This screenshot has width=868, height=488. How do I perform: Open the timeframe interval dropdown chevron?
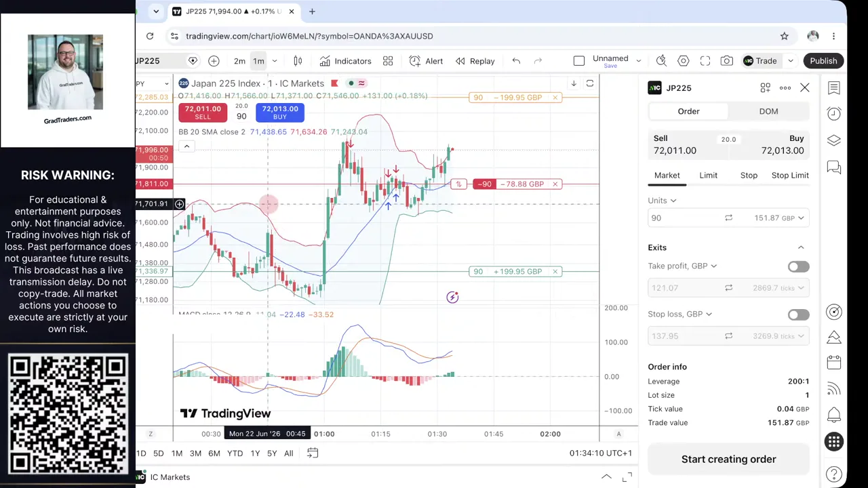tap(274, 61)
